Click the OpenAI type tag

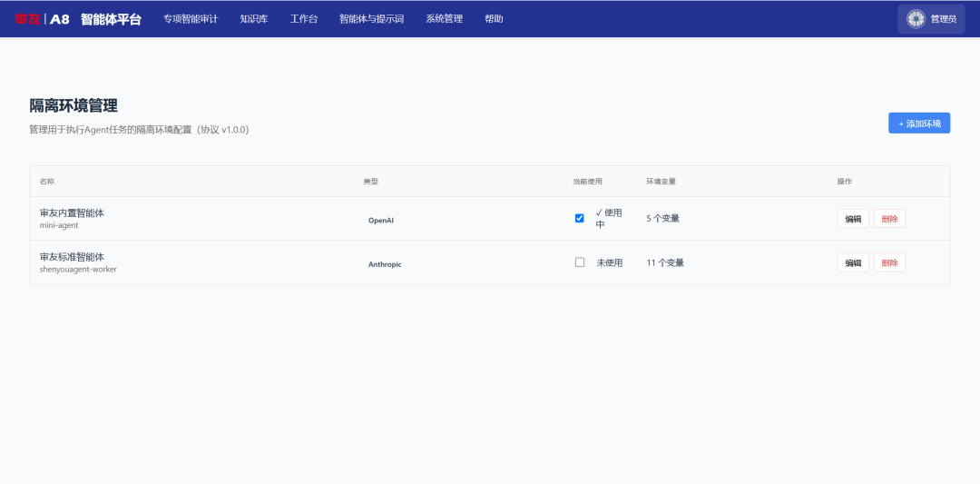pos(380,220)
